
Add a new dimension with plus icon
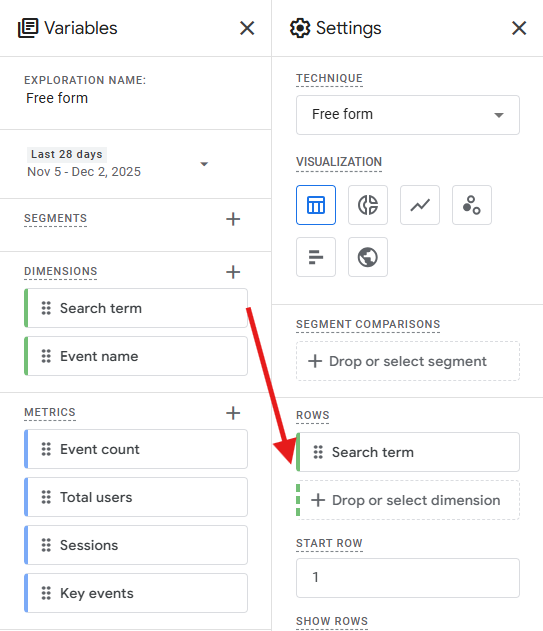click(x=233, y=272)
